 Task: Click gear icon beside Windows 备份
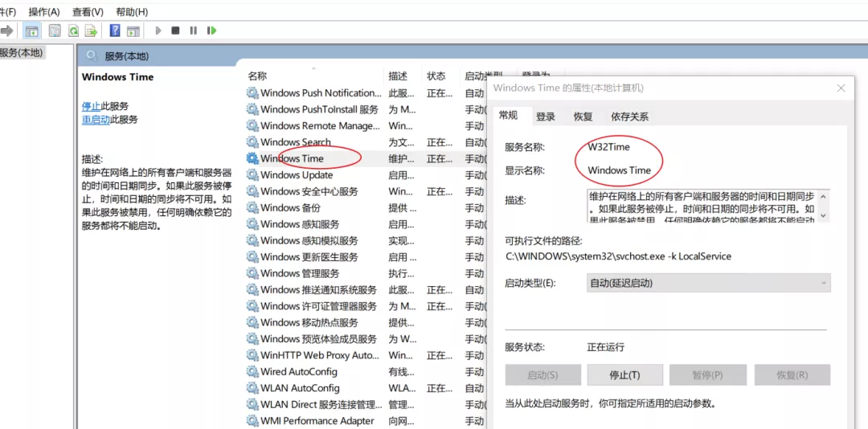coord(252,208)
